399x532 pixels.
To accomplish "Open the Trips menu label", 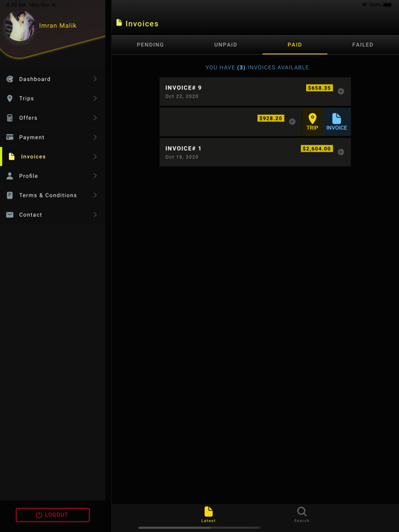I will (x=26, y=98).
